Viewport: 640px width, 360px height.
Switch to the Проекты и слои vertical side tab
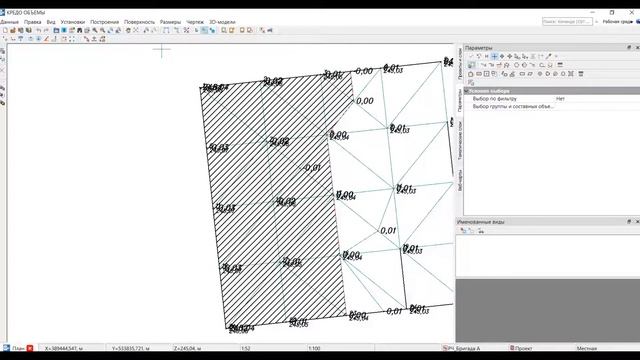tap(460, 64)
